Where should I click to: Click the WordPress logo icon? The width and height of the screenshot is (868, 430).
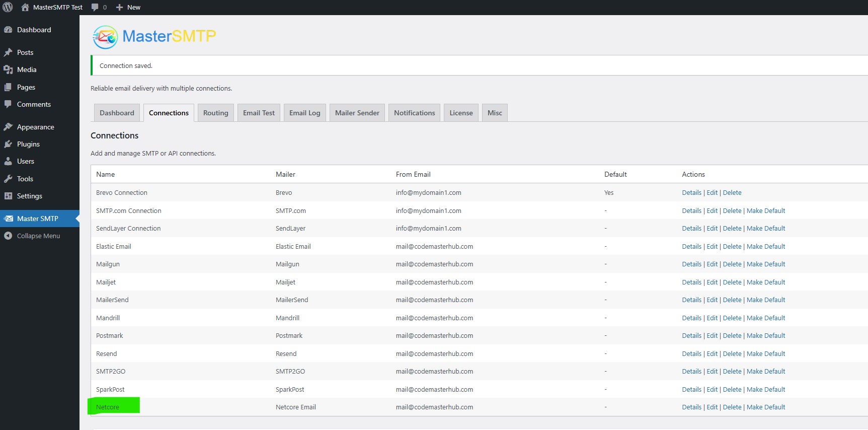[x=8, y=7]
